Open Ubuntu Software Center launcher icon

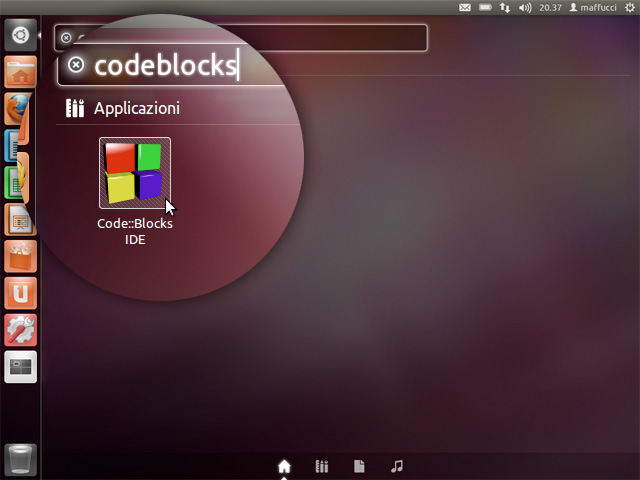click(x=20, y=256)
